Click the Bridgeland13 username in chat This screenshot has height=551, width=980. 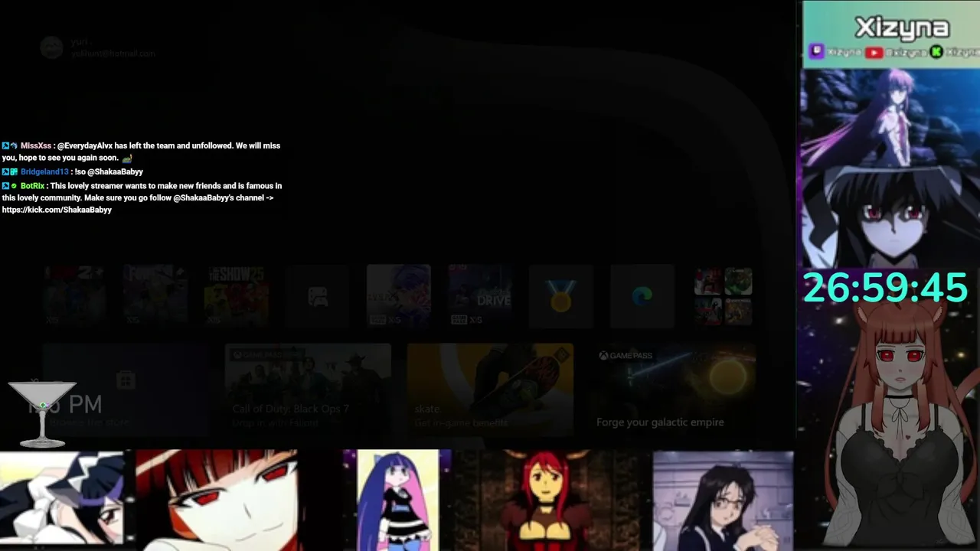44,171
